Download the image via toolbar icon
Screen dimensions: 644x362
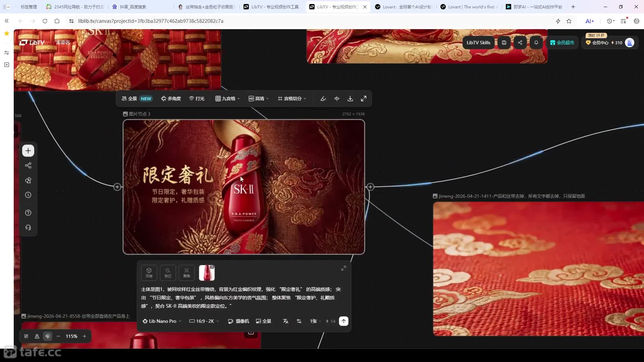click(350, 99)
